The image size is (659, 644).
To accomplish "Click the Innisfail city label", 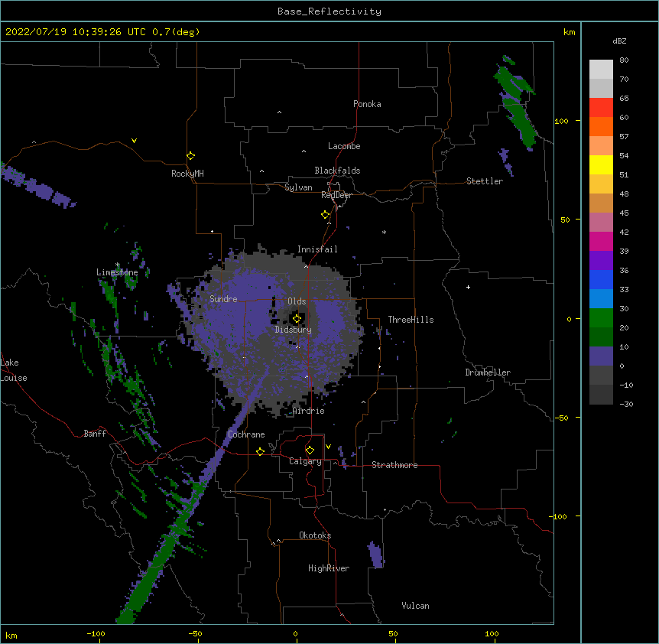I will pyautogui.click(x=317, y=249).
